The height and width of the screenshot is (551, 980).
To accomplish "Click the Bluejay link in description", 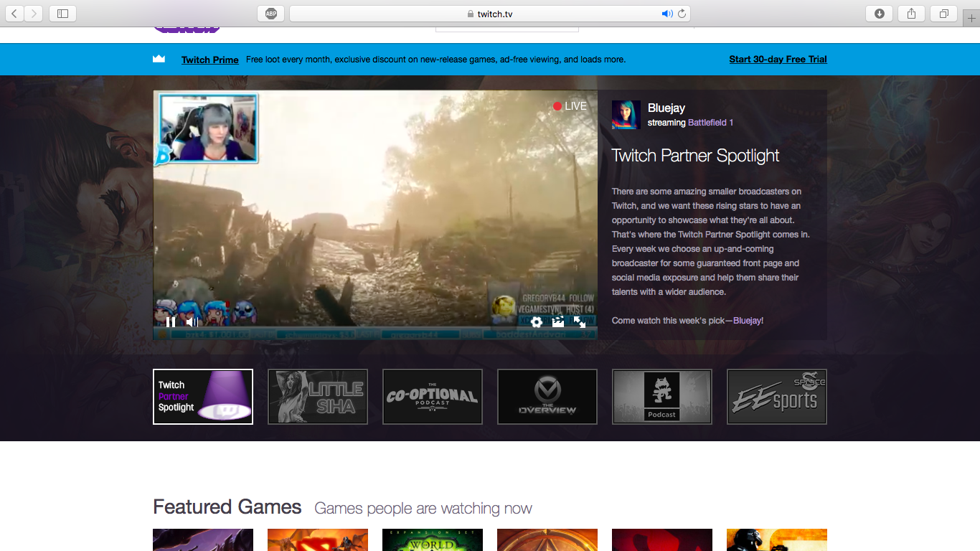I will (747, 321).
